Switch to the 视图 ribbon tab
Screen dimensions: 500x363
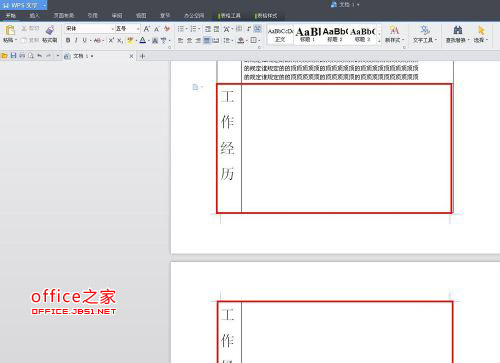pyautogui.click(x=141, y=16)
